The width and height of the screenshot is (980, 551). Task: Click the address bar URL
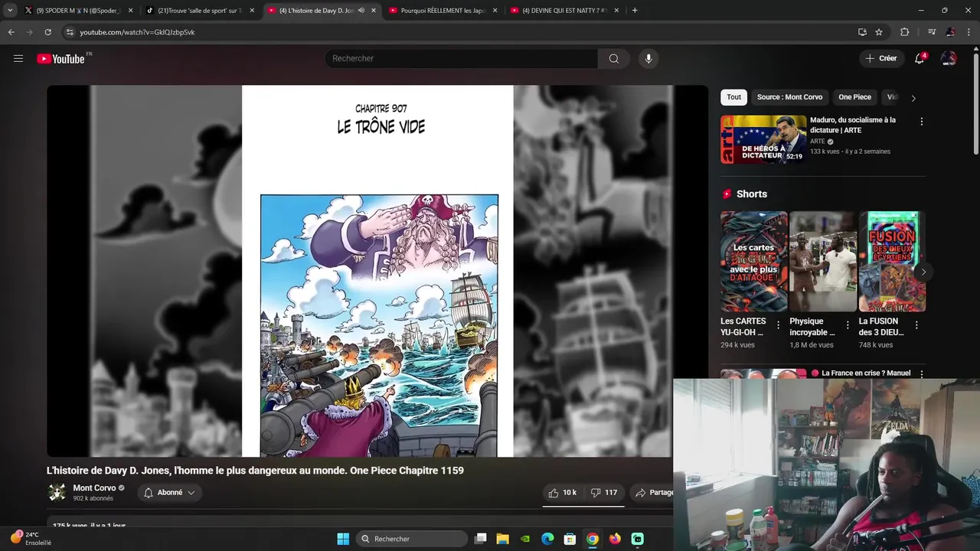point(137,32)
